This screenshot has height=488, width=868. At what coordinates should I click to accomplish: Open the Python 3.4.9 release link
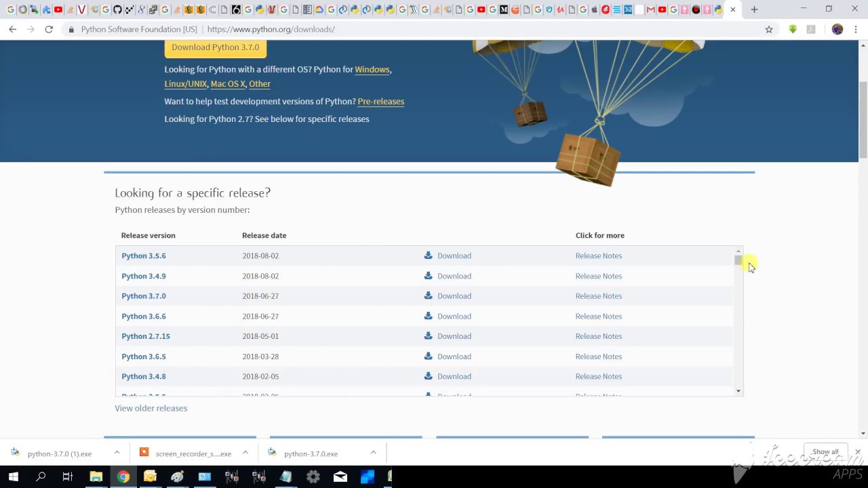pyautogui.click(x=144, y=276)
